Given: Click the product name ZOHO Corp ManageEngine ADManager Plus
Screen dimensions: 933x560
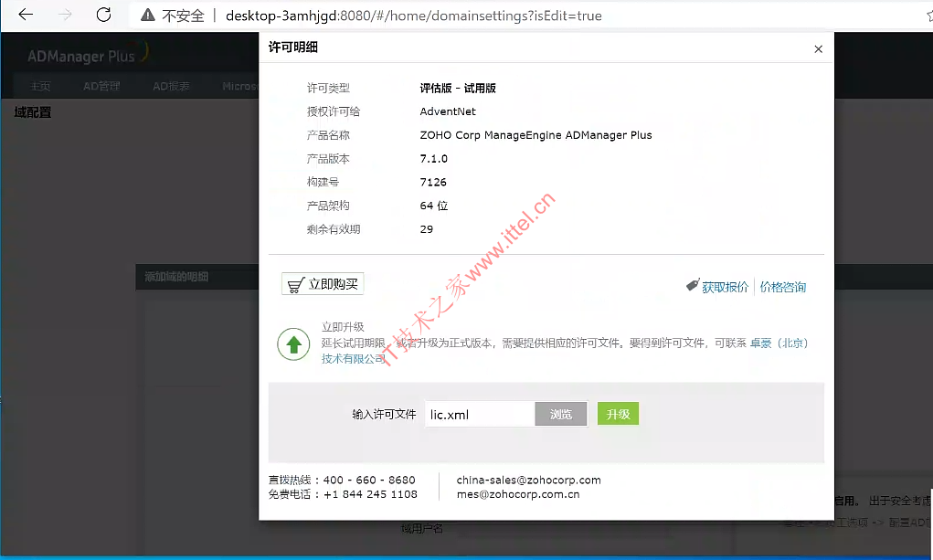Looking at the screenshot, I should click(535, 135).
